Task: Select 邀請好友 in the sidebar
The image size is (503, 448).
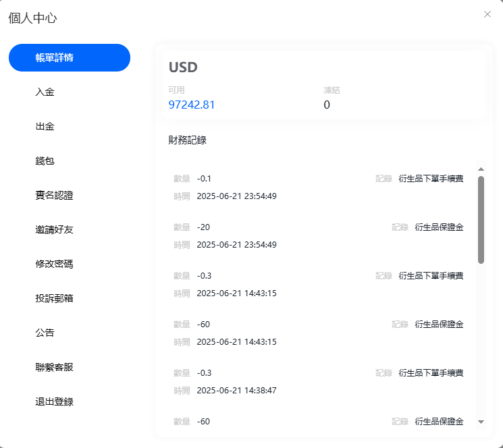Action: coord(55,229)
